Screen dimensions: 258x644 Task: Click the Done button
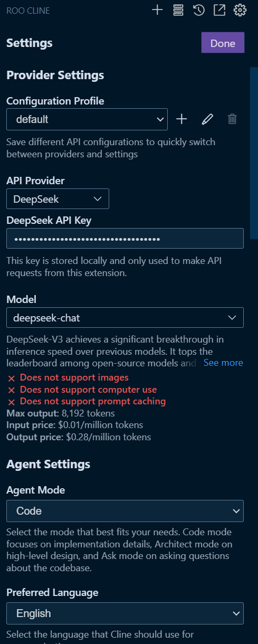pos(223,43)
